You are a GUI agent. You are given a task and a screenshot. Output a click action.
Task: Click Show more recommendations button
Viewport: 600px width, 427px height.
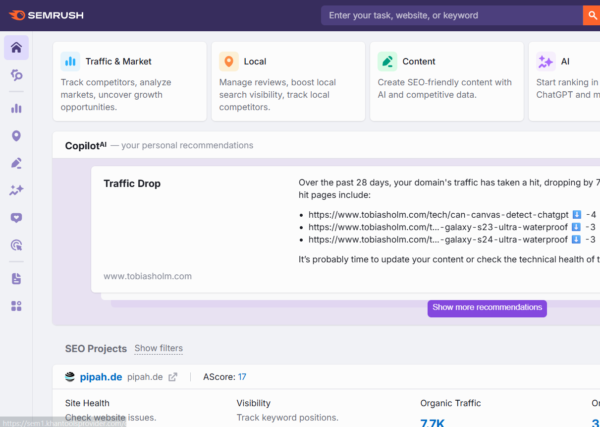[x=487, y=308]
